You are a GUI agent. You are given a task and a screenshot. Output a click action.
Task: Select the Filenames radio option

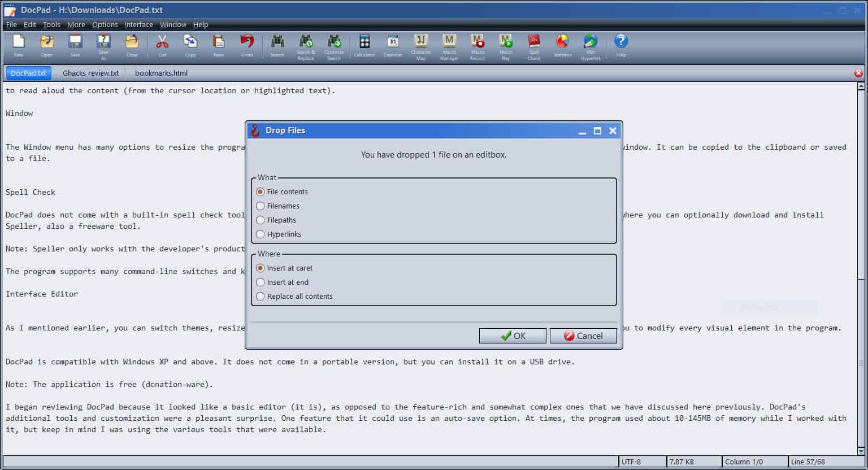277,206
